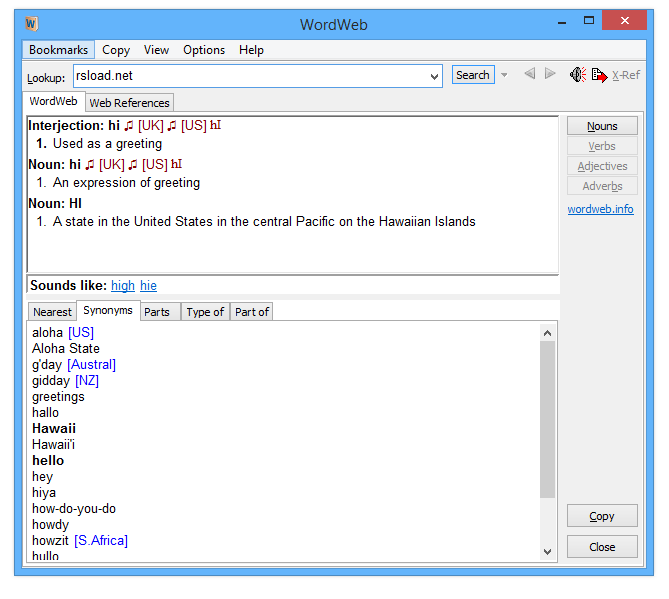This screenshot has width=669, height=599.
Task: Expand the Lookup field dropdown
Action: (x=434, y=76)
